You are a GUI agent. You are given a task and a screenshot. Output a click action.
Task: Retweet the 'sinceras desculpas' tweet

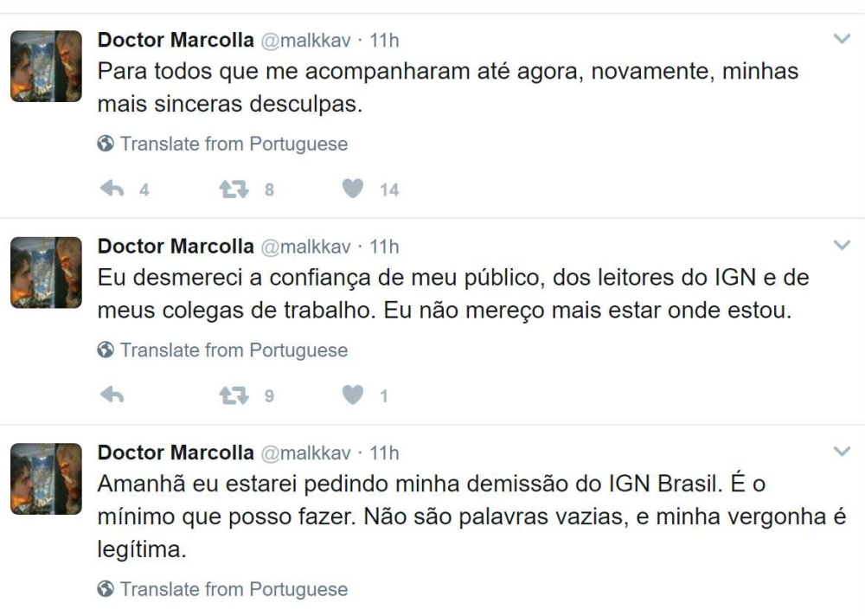pos(234,189)
